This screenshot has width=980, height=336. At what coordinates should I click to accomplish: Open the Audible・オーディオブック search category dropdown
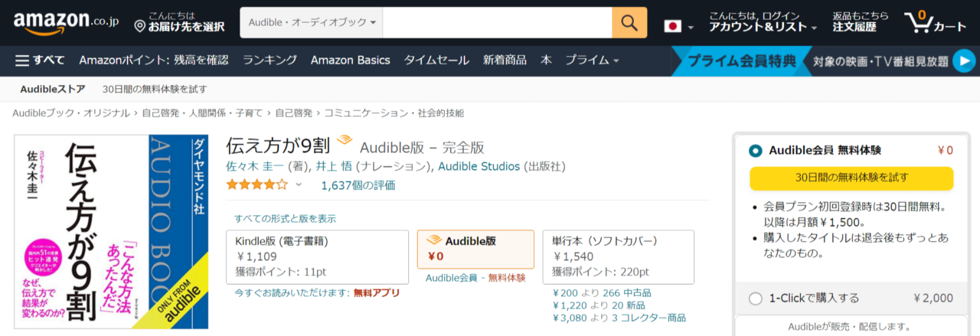[x=312, y=23]
